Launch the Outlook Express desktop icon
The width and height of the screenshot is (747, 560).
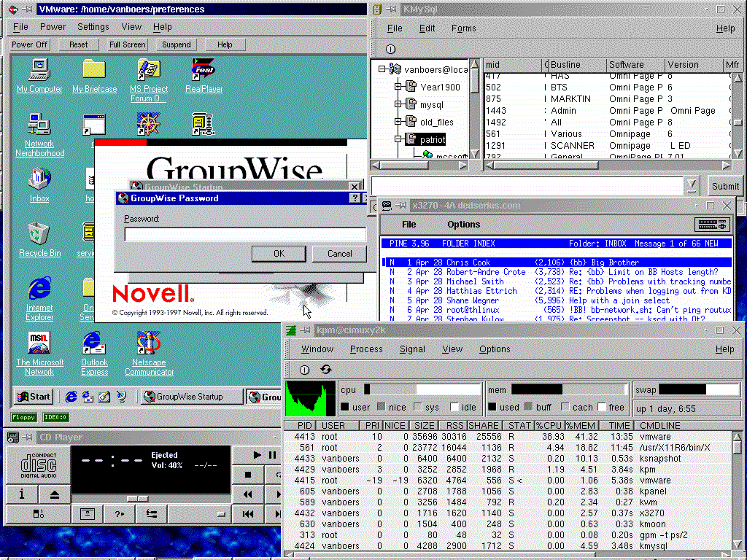(x=94, y=354)
